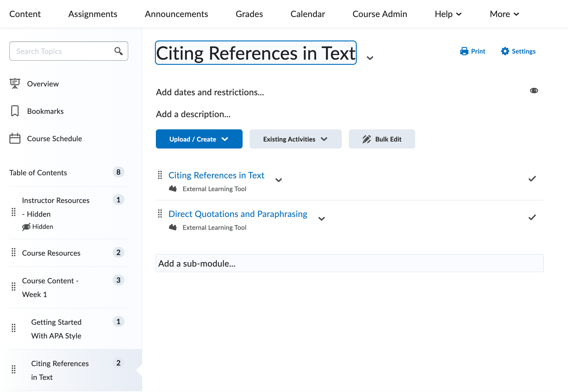Toggle module visibility eye icon
The width and height of the screenshot is (568, 392).
click(534, 91)
